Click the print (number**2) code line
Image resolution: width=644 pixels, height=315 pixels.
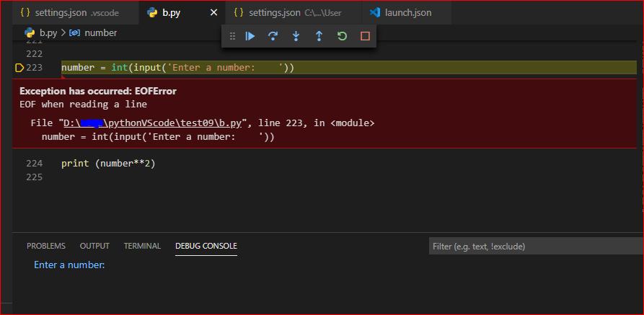coord(108,164)
